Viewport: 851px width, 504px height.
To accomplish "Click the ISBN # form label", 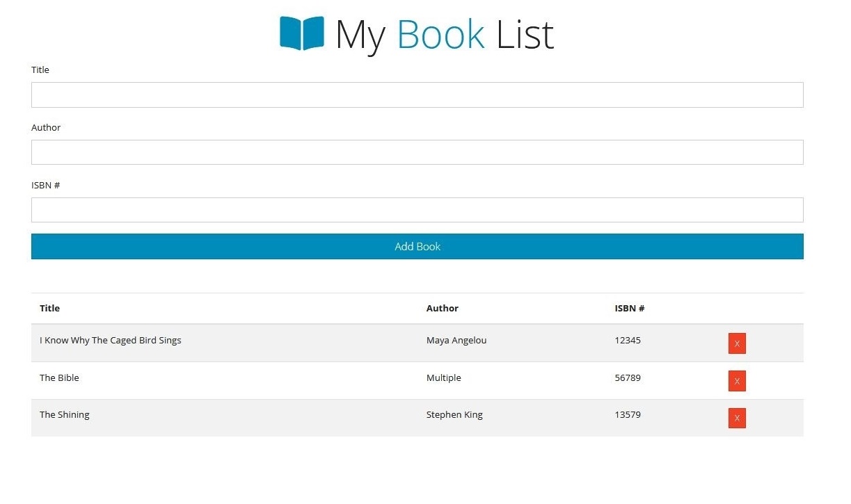I will point(45,185).
